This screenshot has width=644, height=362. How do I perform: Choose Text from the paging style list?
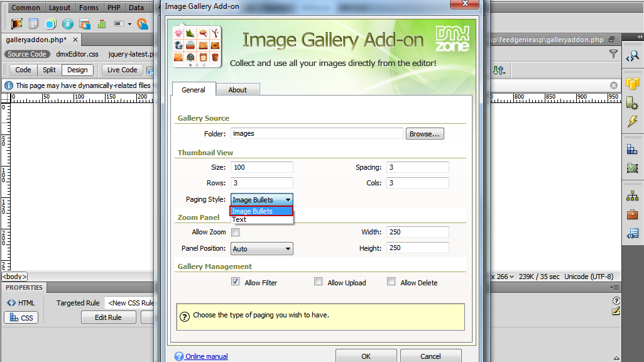point(261,219)
